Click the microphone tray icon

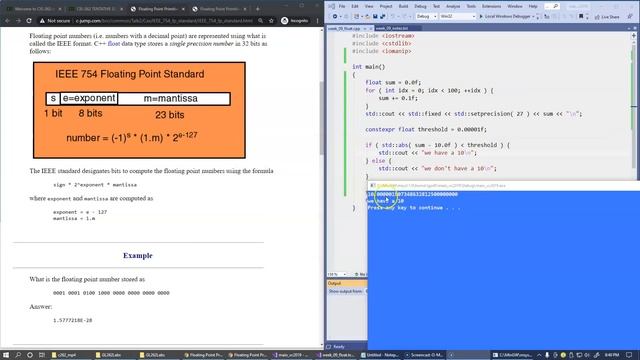click(x=547, y=355)
